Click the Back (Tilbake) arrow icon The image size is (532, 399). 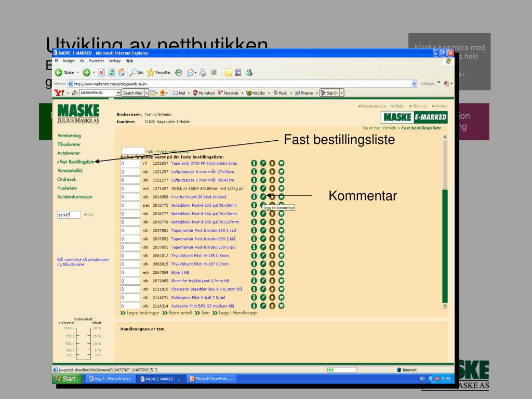pos(58,73)
